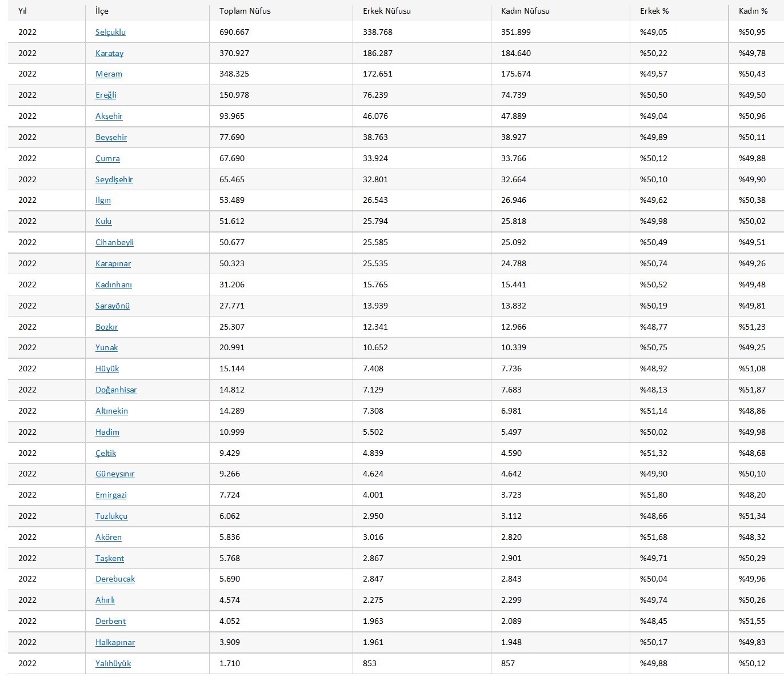Open the Halkapınar link

point(115,642)
